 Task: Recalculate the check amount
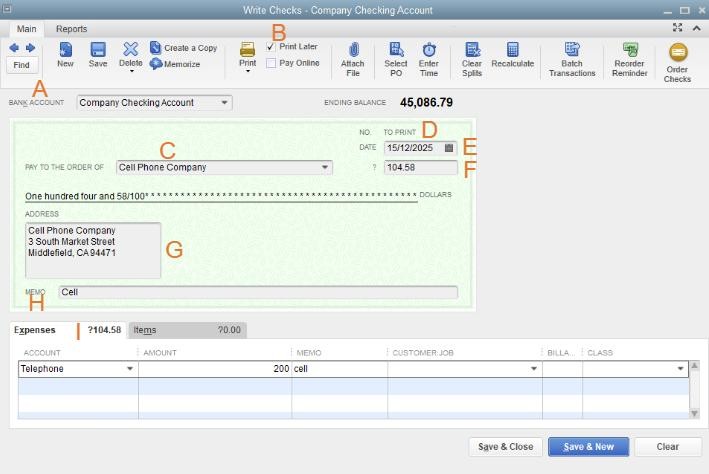(512, 55)
